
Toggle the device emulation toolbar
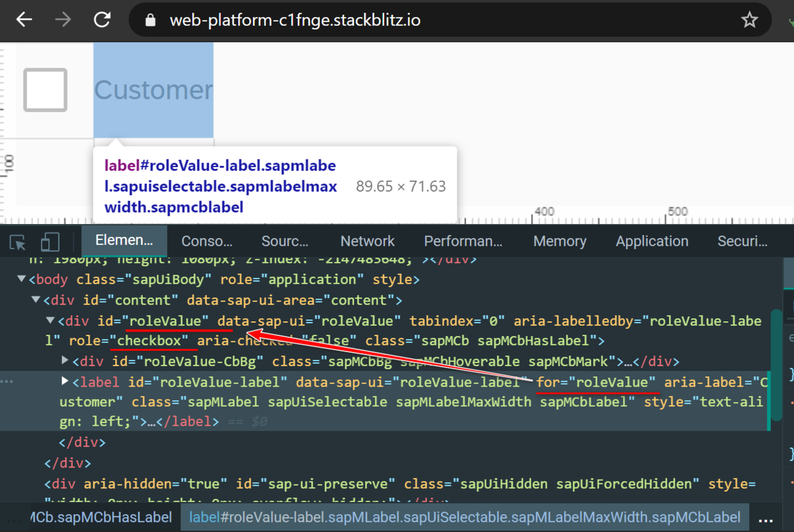tap(50, 242)
